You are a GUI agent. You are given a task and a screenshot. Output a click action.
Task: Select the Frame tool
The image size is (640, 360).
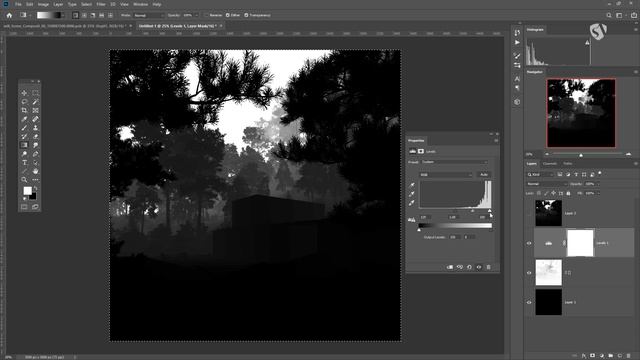36,110
